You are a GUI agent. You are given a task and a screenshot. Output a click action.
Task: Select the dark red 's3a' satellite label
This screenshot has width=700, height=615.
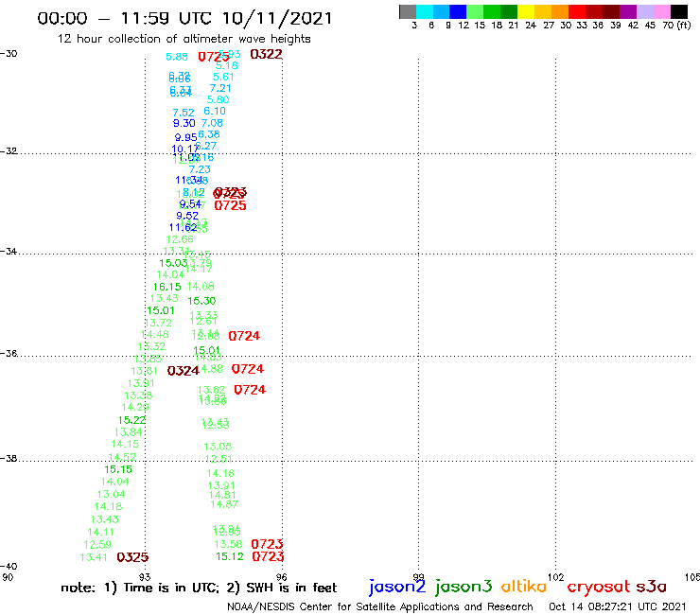pyautogui.click(x=651, y=587)
